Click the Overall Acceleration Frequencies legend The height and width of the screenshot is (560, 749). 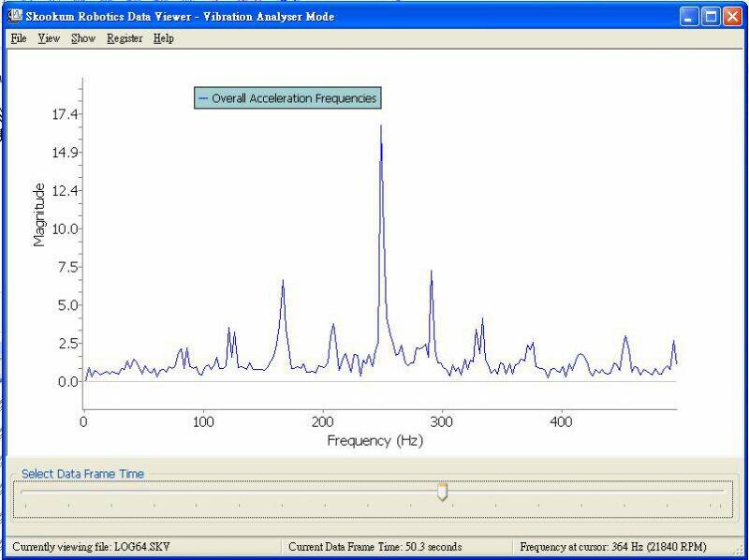pos(287,98)
